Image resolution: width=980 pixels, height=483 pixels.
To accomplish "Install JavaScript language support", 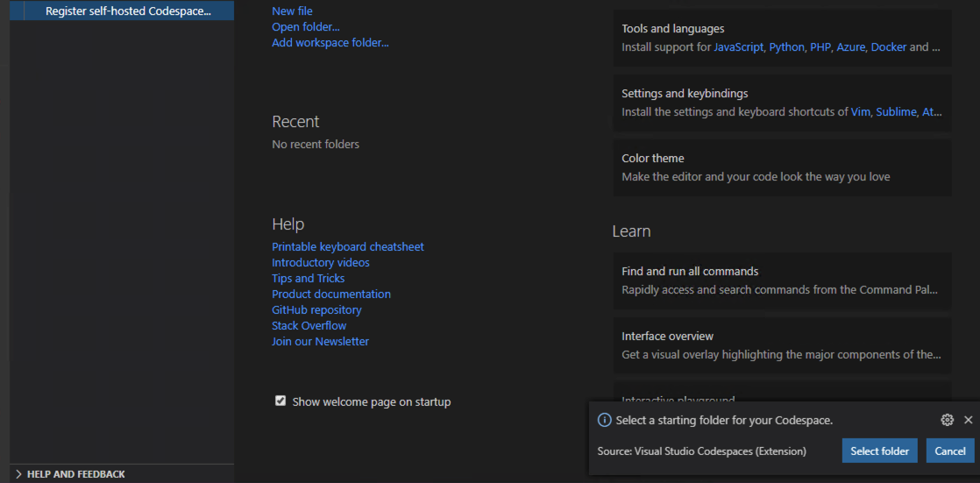I will (739, 47).
